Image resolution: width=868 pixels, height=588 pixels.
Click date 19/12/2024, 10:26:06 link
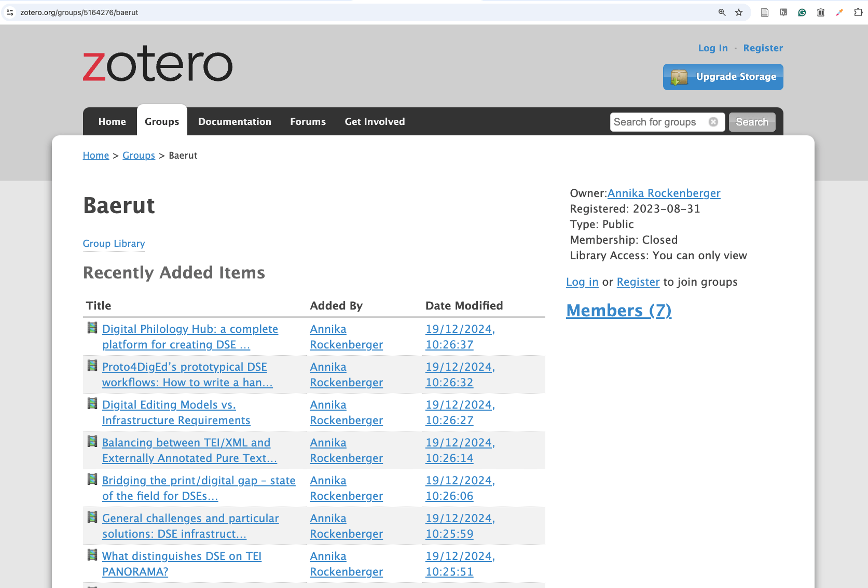460,488
